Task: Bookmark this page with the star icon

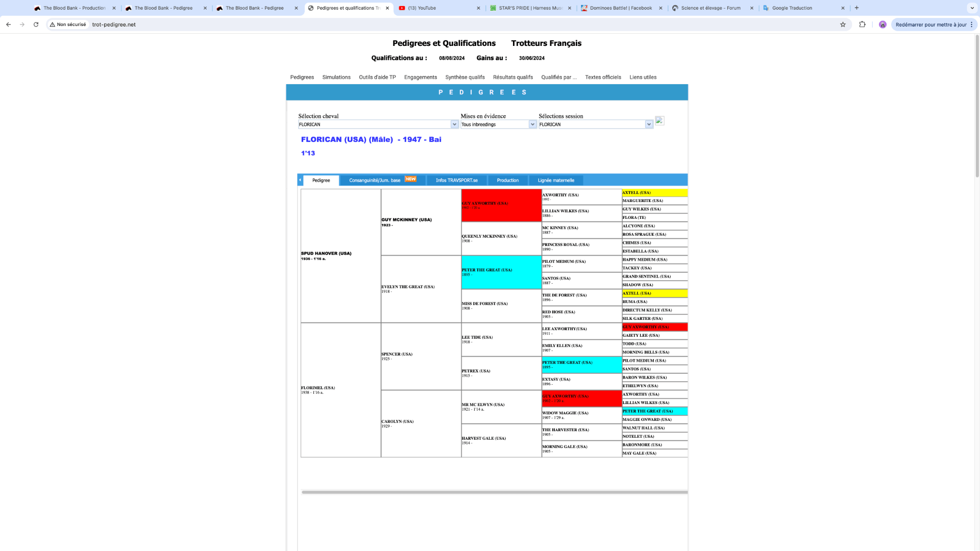Action: tap(843, 24)
